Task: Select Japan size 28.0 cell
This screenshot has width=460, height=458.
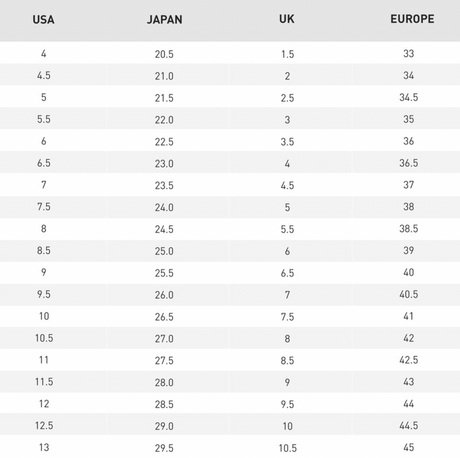Action: (164, 382)
